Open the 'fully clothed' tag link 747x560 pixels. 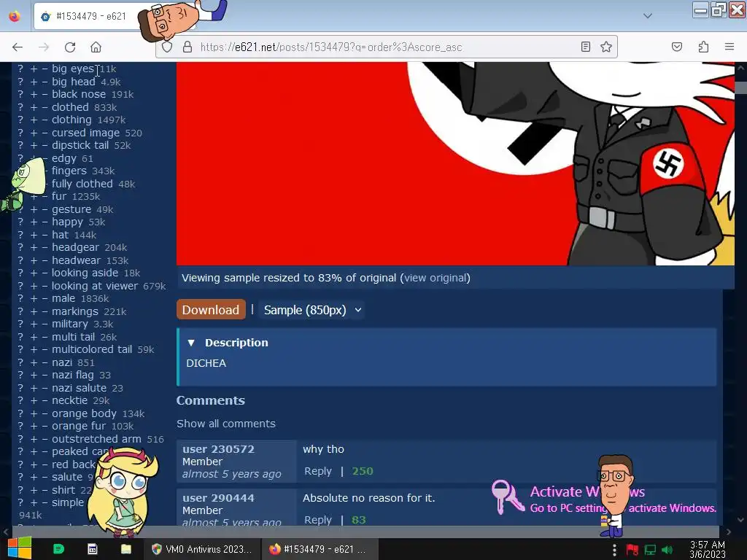pyautogui.click(x=82, y=184)
